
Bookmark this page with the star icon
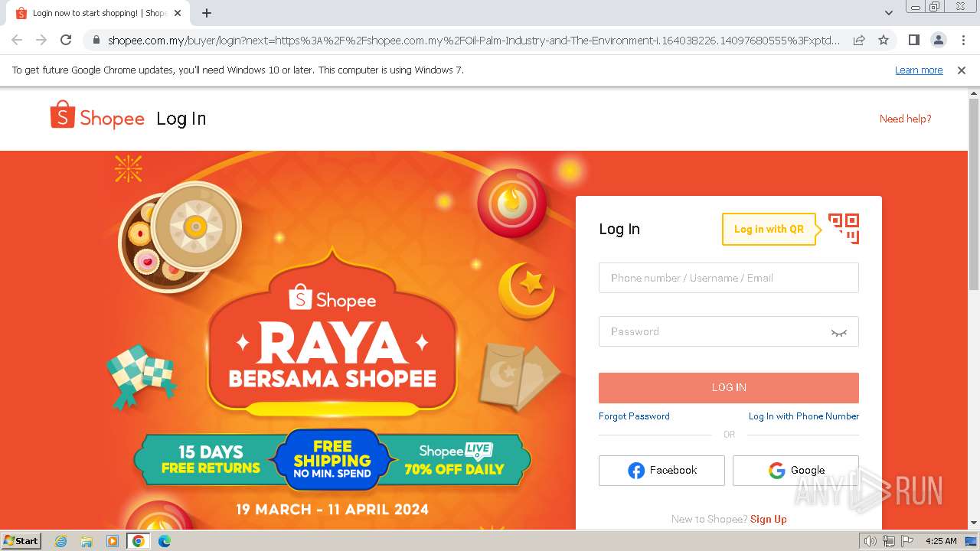click(x=884, y=40)
